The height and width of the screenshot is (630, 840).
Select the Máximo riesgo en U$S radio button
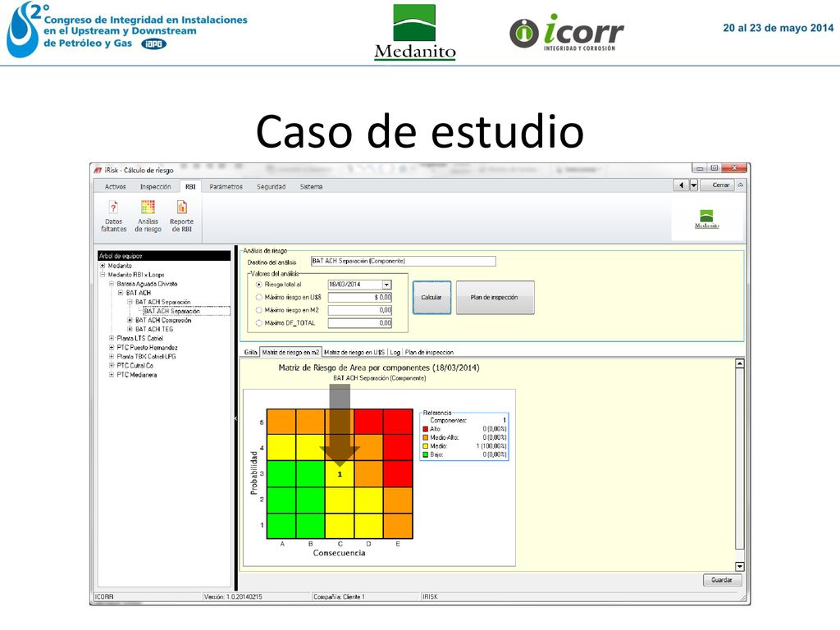(x=259, y=297)
